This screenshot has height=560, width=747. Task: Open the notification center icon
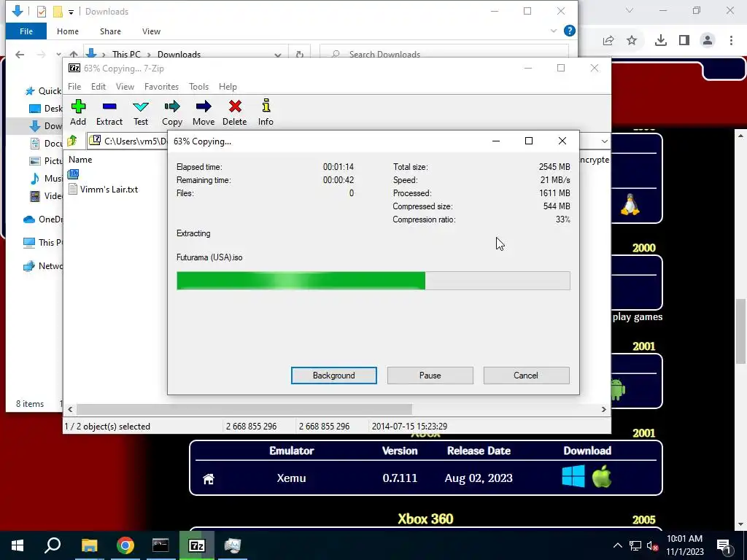(724, 545)
